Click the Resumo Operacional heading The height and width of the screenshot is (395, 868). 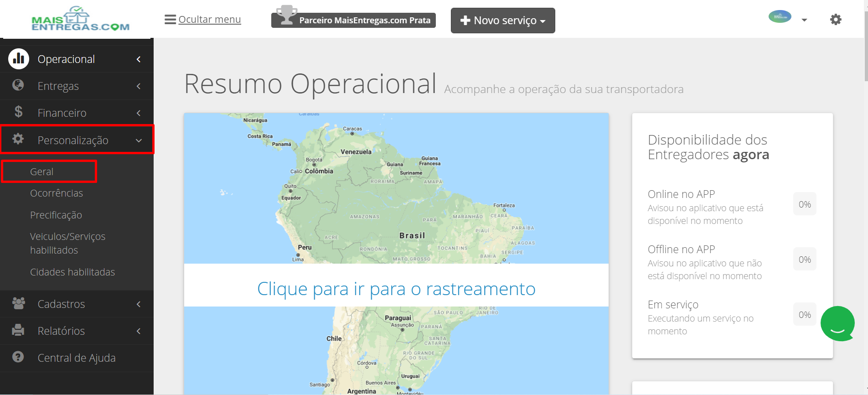(310, 84)
